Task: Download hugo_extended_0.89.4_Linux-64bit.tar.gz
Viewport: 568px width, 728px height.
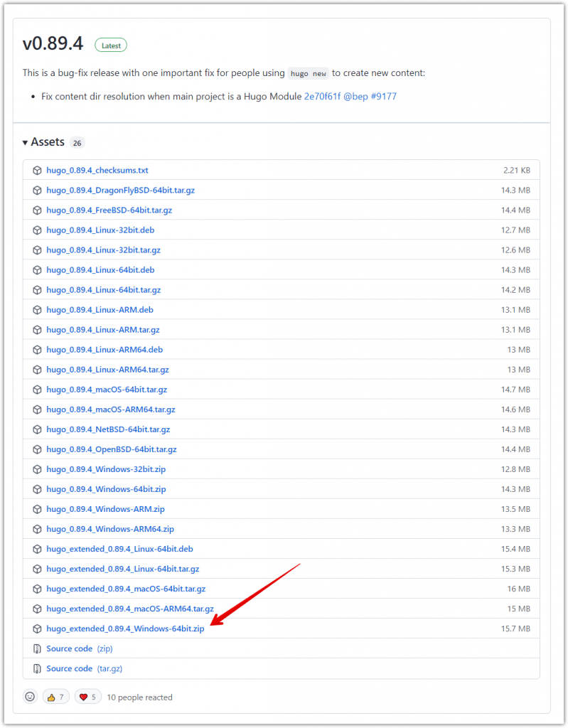Action: (x=122, y=569)
